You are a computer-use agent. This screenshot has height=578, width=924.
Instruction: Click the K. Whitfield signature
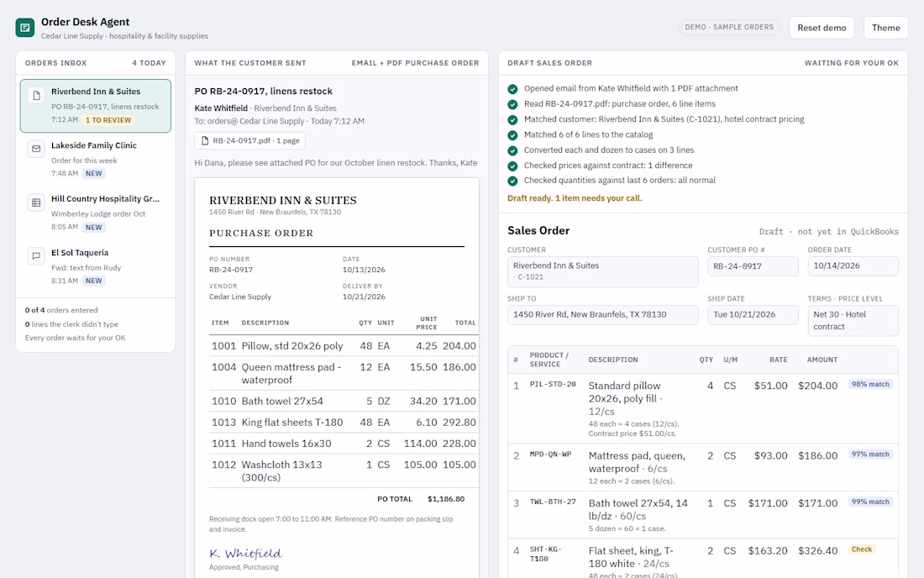coord(246,554)
